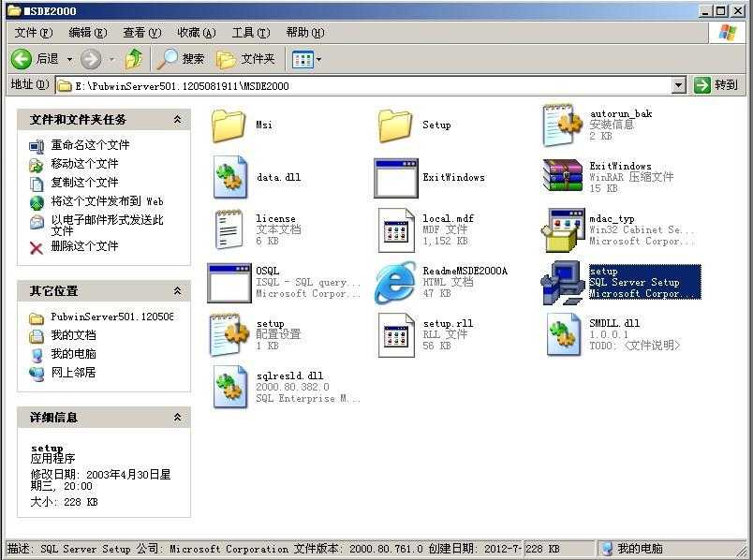The height and width of the screenshot is (560, 753).
Task: Open the Views button dropdown arrow
Action: pyautogui.click(x=318, y=60)
